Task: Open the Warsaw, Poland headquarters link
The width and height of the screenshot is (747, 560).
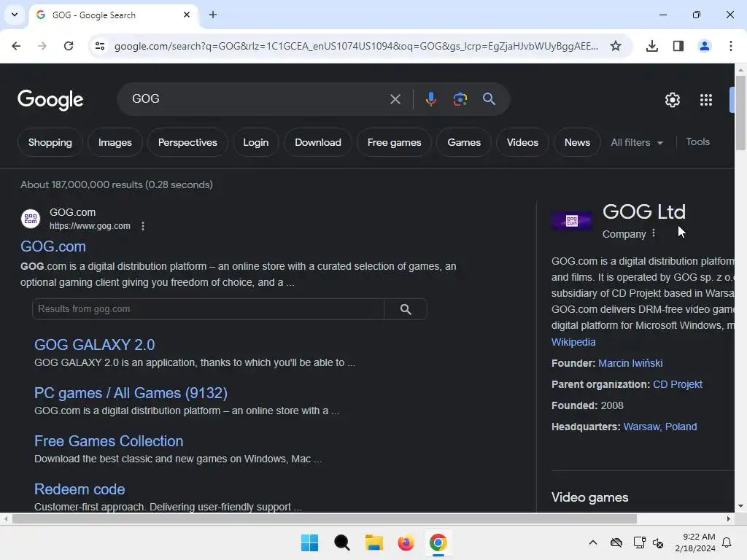Action: [x=659, y=427]
